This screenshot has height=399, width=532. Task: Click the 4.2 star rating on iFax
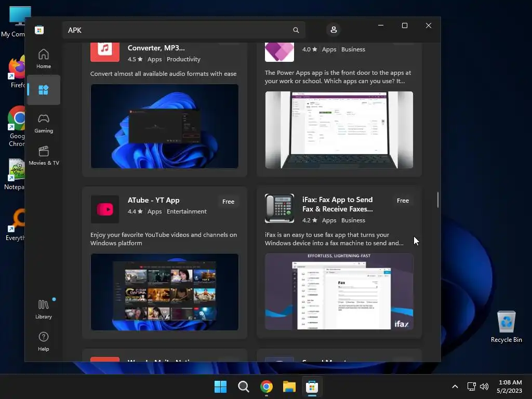310,220
